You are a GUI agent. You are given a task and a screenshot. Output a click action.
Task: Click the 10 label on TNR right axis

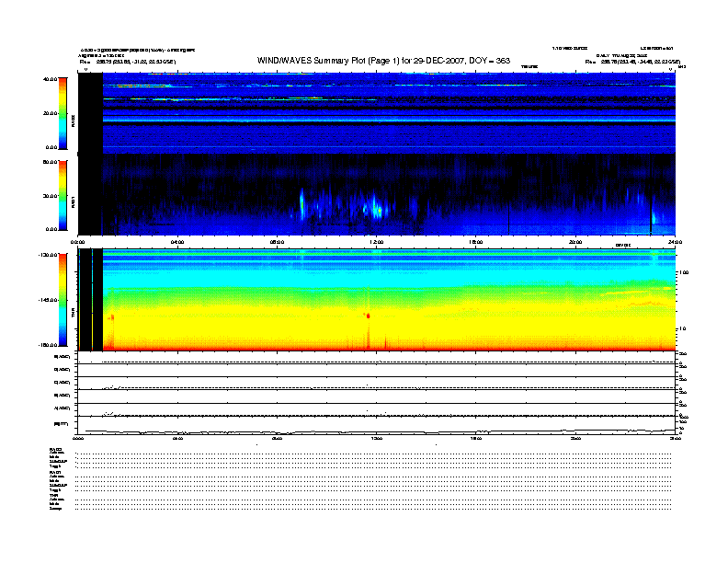coord(682,328)
